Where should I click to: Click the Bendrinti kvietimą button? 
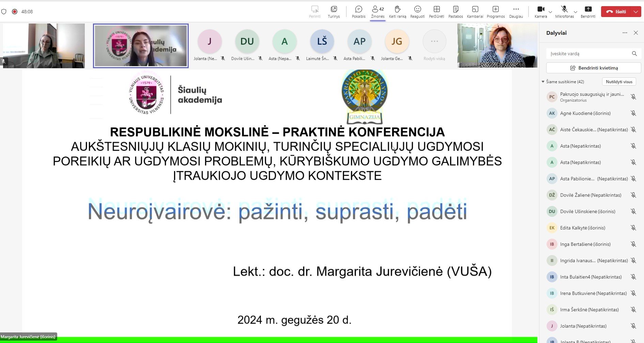[x=594, y=68]
